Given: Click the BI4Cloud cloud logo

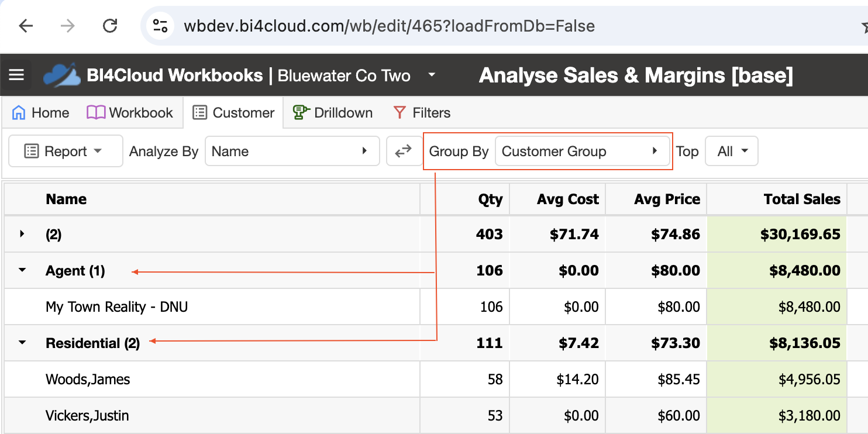Looking at the screenshot, I should (62, 75).
